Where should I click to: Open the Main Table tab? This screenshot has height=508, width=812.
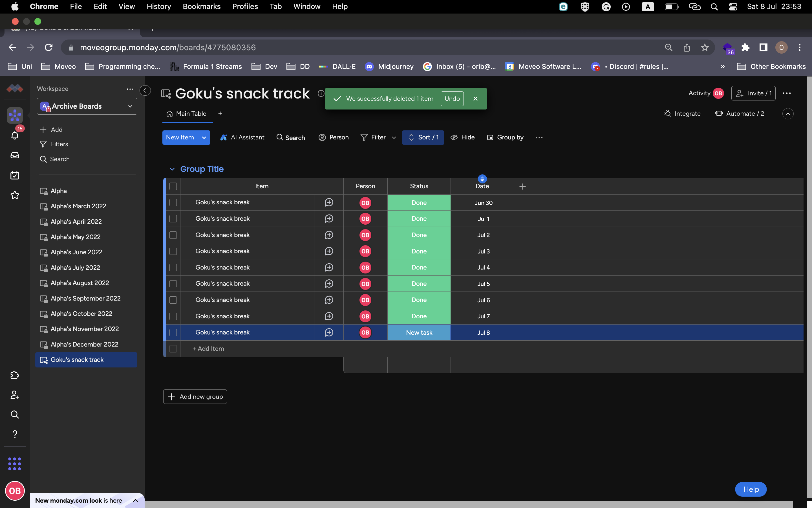tap(187, 113)
